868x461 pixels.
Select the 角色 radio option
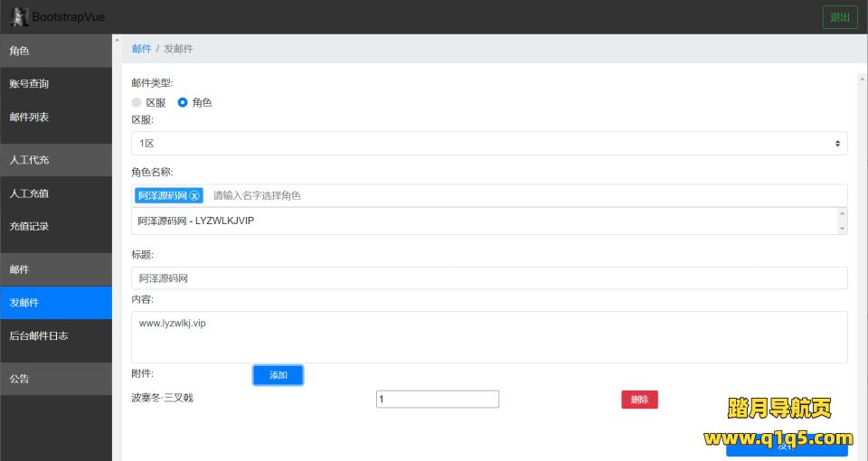183,103
